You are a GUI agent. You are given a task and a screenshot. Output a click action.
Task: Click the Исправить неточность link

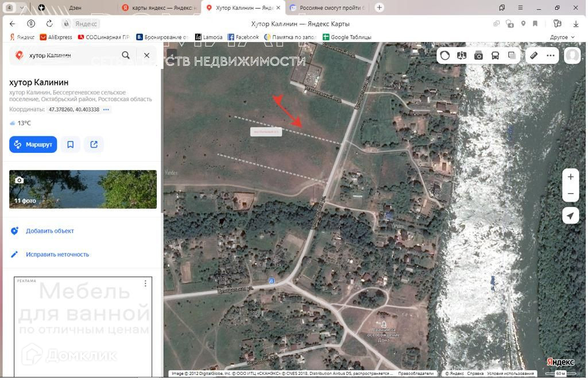[x=57, y=254]
